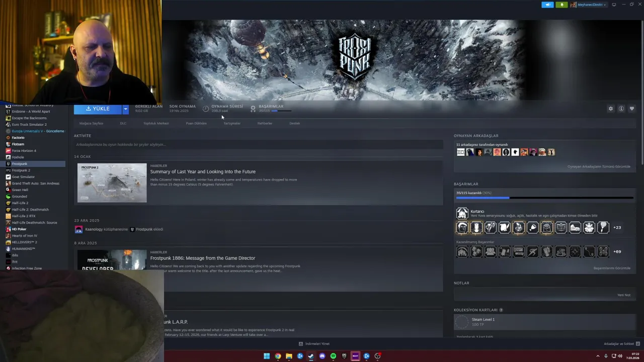Click the Windows Start button
This screenshot has height=362, width=644.
[267, 356]
